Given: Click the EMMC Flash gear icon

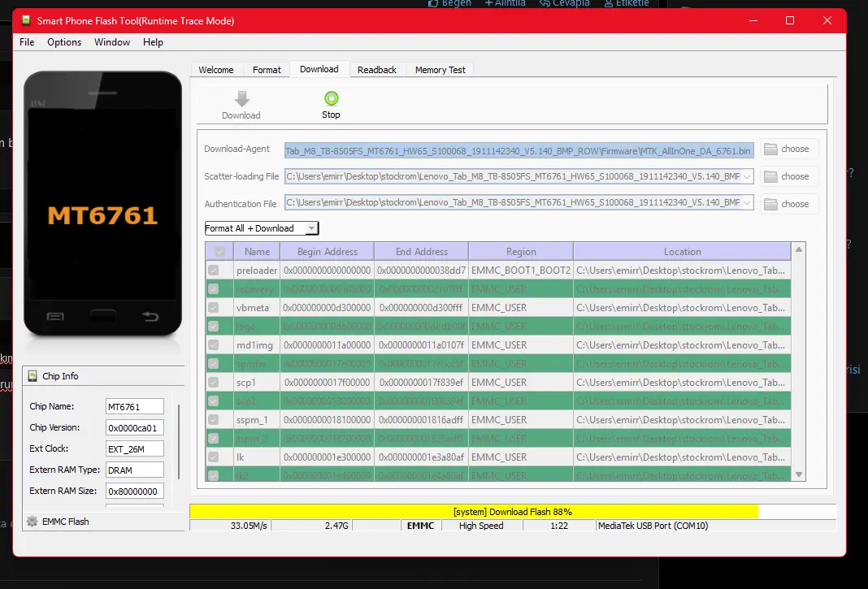Looking at the screenshot, I should tap(33, 521).
